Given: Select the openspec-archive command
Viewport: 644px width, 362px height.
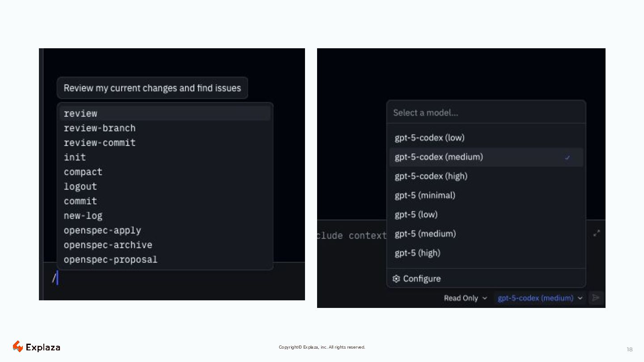Looking at the screenshot, I should [165, 245].
